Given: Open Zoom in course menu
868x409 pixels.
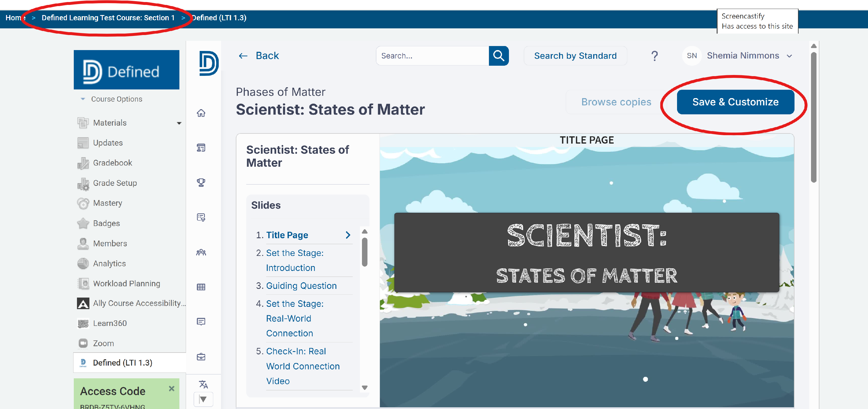Looking at the screenshot, I should coord(103,343).
